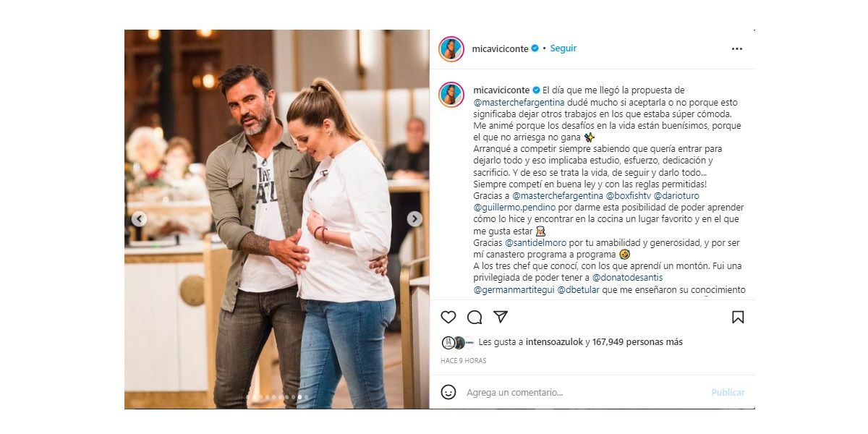Click Seguir to follow account
This screenshot has width=868, height=434.
click(x=563, y=48)
